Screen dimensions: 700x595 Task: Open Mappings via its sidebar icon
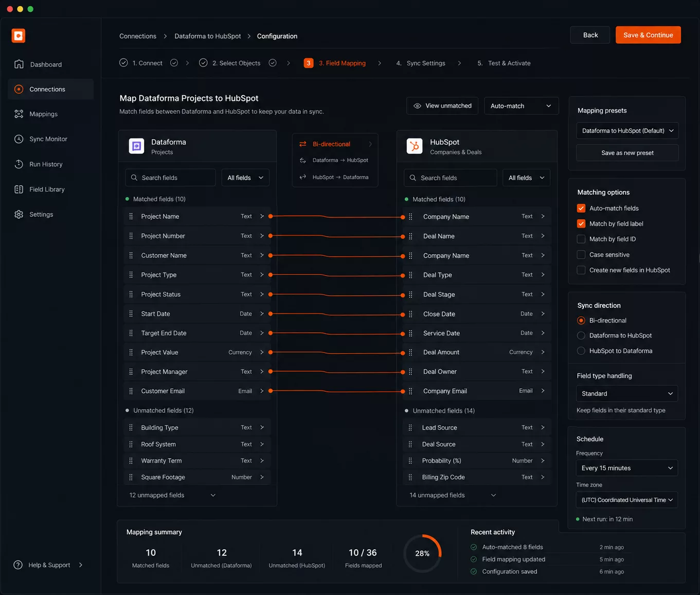coord(19,114)
